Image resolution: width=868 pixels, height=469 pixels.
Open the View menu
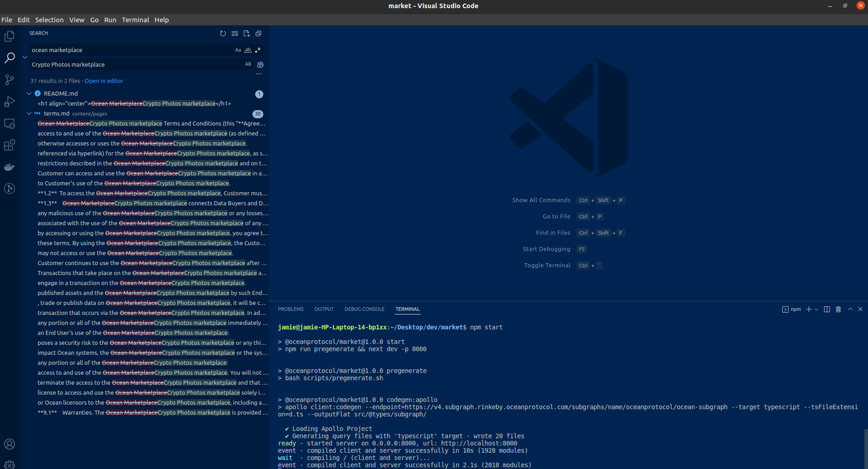pos(77,19)
